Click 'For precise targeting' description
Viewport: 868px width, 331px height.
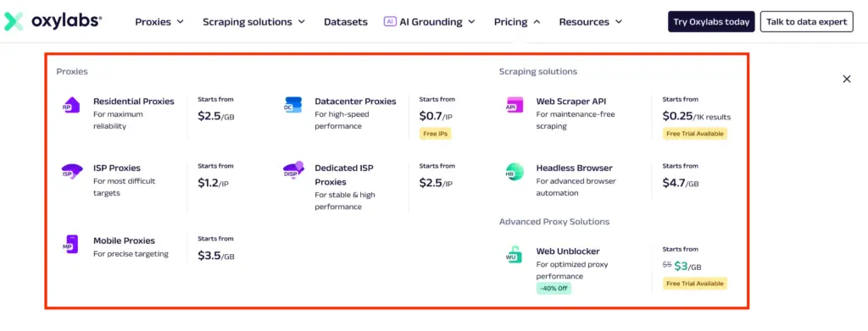(x=131, y=254)
